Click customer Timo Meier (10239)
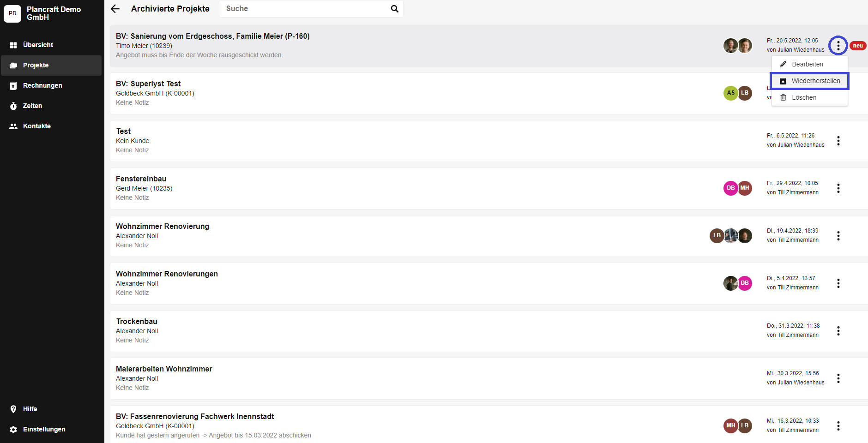The height and width of the screenshot is (443, 868). [x=144, y=46]
